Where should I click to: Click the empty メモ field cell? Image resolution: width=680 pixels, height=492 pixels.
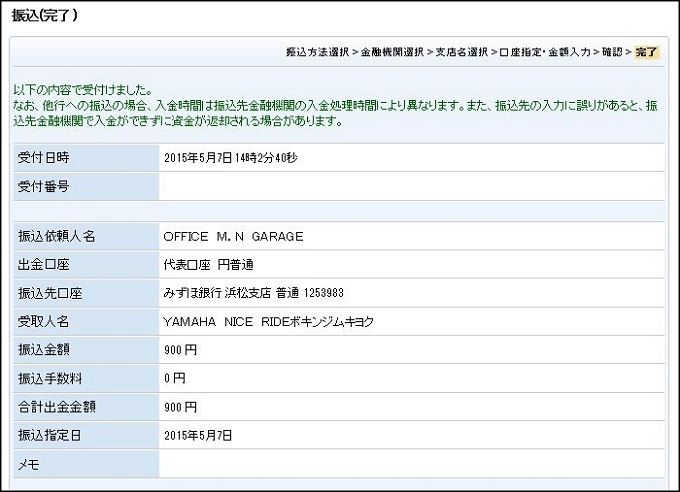pyautogui.click(x=410, y=464)
